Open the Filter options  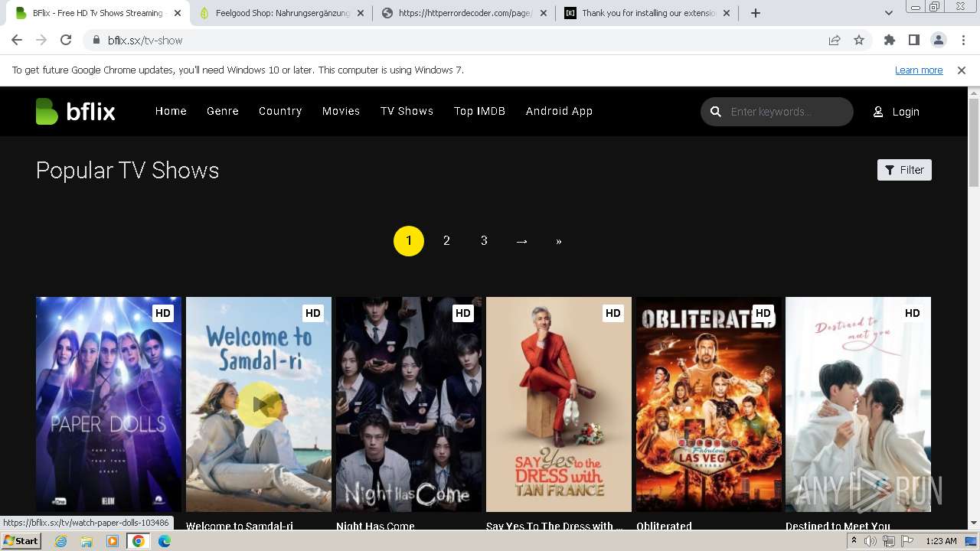click(x=904, y=170)
